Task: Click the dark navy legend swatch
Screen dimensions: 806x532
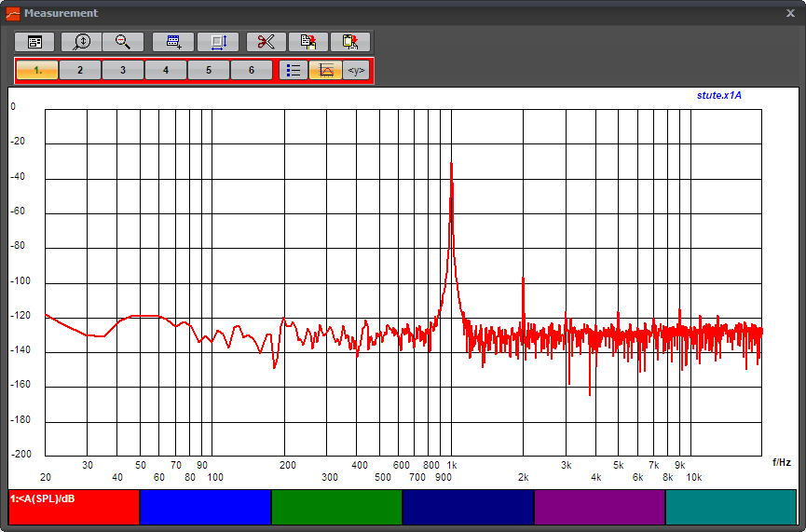Action: click(469, 508)
